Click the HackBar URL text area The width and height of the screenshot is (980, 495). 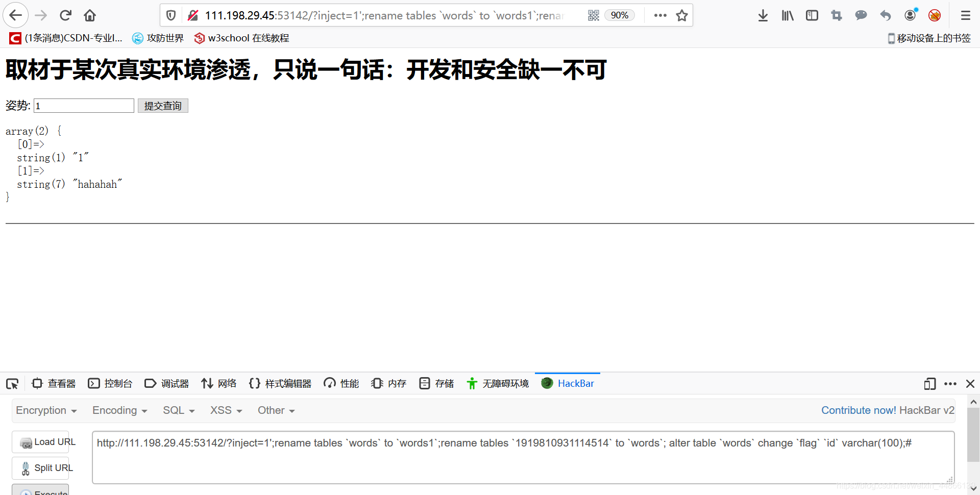[523, 457]
